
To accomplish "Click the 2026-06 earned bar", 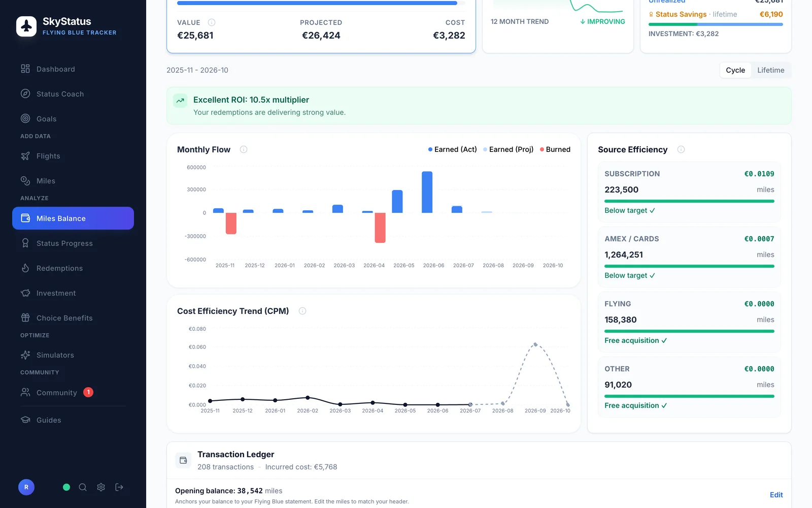I will [x=427, y=192].
